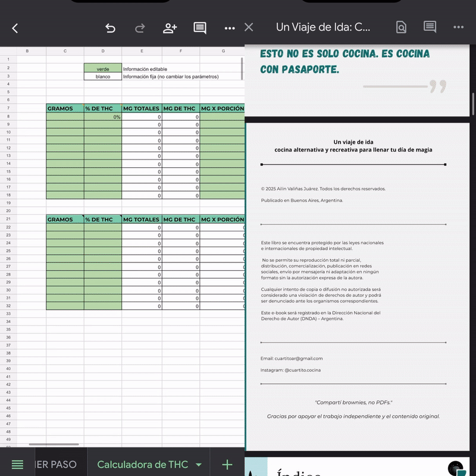Open the share/add person icon
The width and height of the screenshot is (476, 476).
pyautogui.click(x=170, y=28)
